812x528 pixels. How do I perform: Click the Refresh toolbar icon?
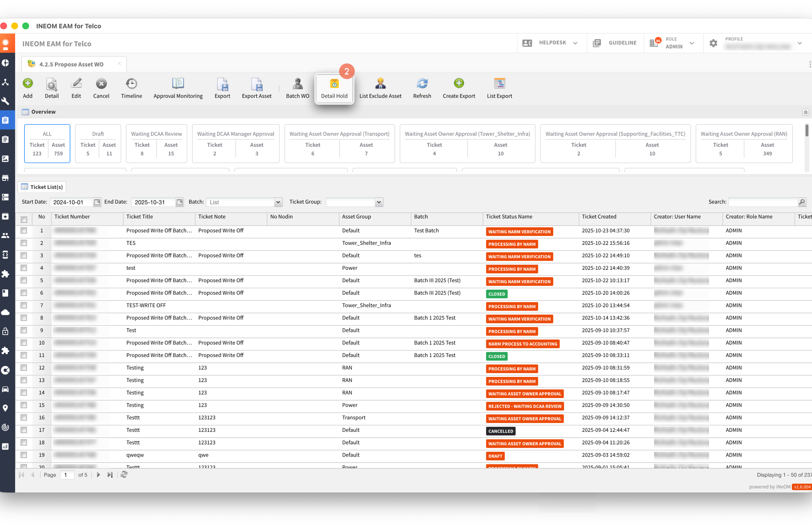pos(422,84)
